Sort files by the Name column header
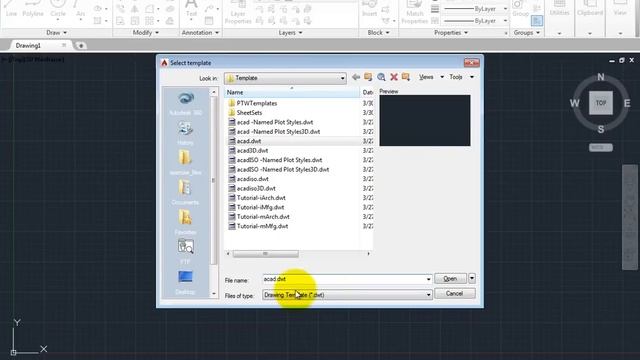This screenshot has height=360, width=640. [x=292, y=93]
